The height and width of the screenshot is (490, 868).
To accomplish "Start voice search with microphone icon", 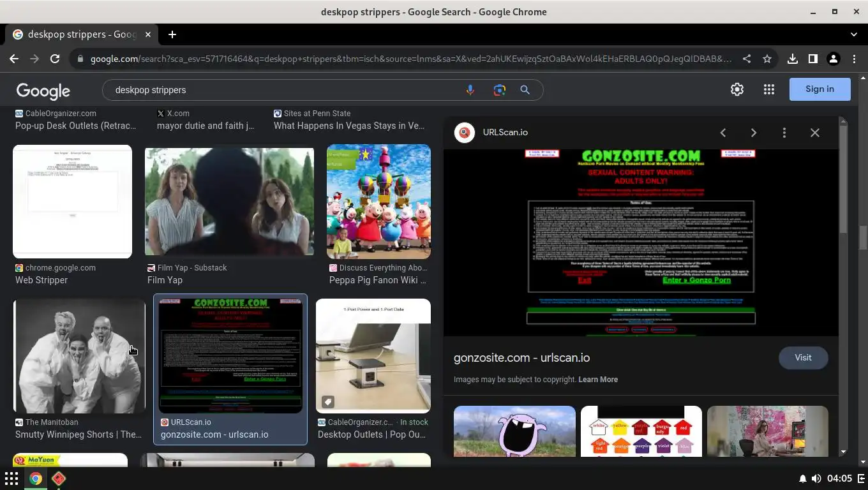I will click(470, 90).
